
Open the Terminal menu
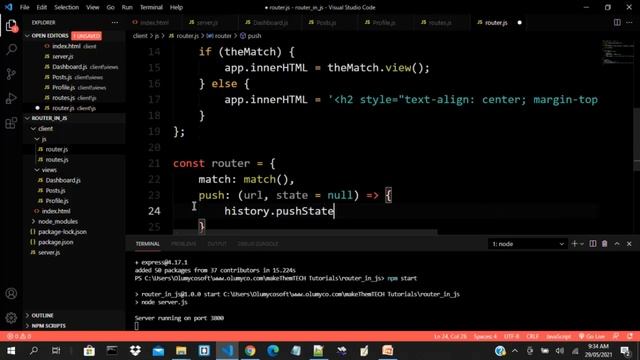coord(151,7)
